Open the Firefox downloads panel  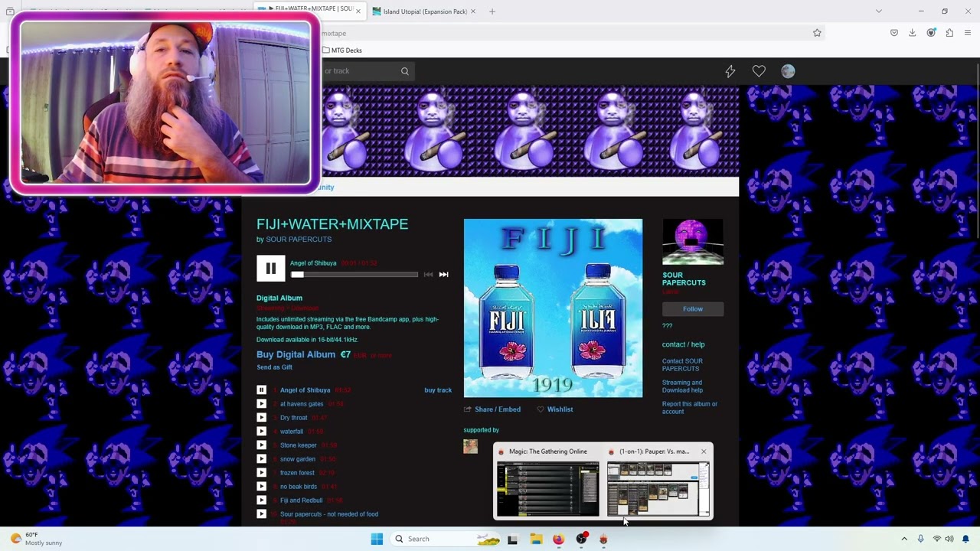(913, 33)
